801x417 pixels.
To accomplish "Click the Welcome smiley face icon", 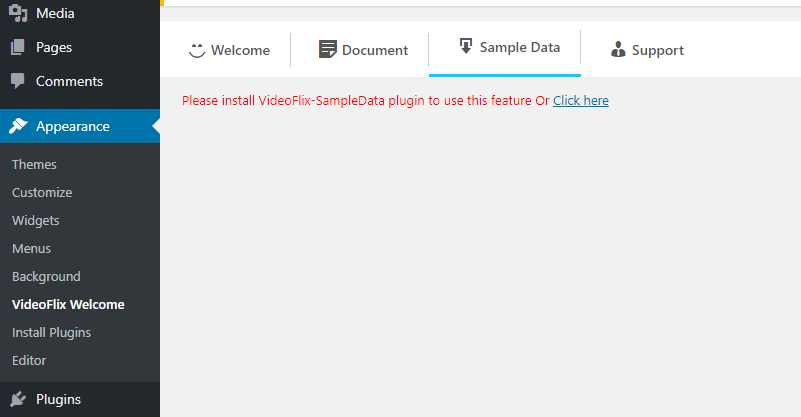I will 197,50.
